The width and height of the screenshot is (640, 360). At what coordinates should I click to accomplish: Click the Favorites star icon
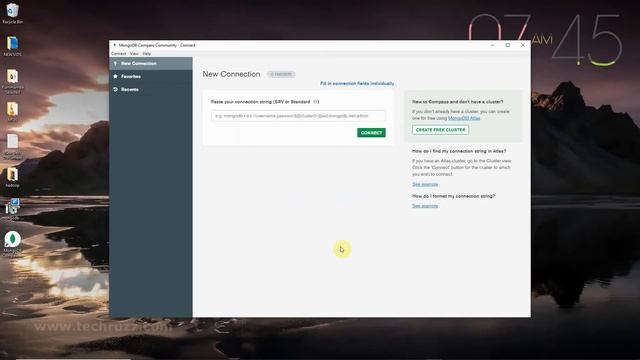click(x=116, y=76)
